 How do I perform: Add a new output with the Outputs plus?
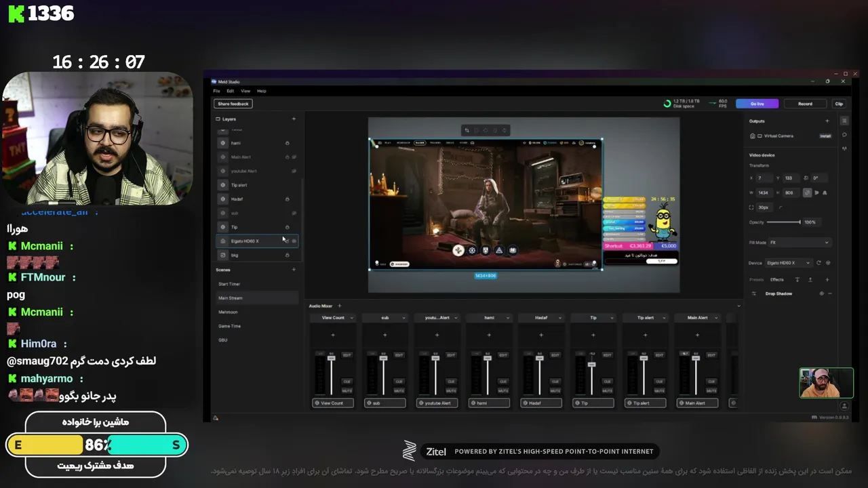click(x=827, y=121)
